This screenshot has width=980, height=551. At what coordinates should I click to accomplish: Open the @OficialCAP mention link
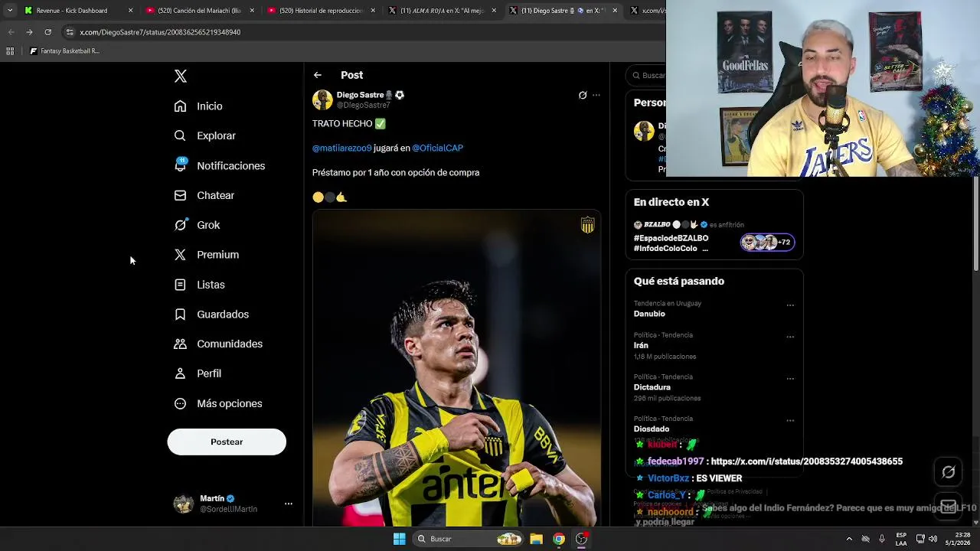pos(437,148)
